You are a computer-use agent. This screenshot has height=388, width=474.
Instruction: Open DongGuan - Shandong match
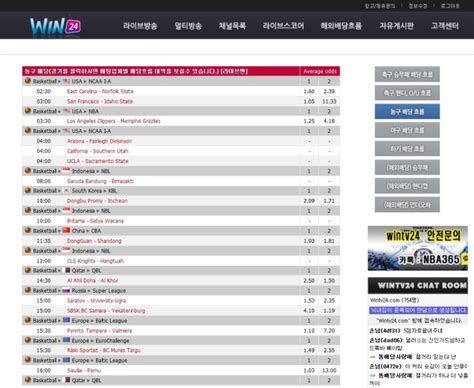(94, 241)
